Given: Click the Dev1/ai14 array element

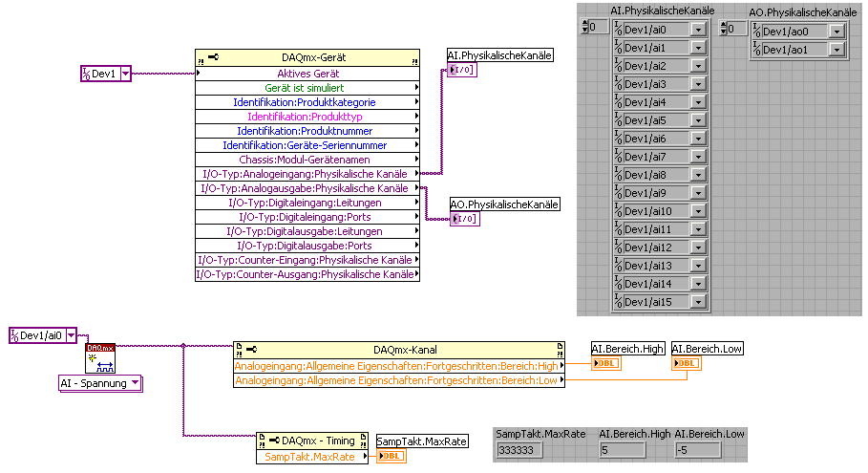Looking at the screenshot, I should (x=660, y=284).
